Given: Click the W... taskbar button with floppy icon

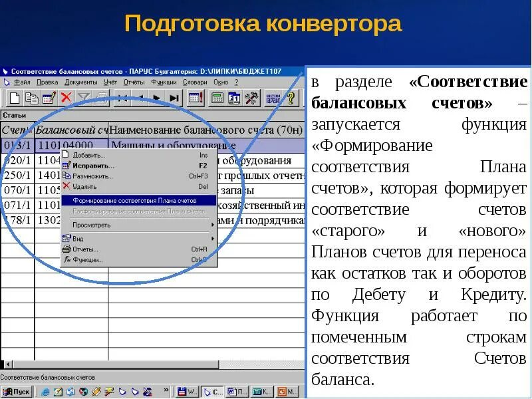Looking at the screenshot, I should (x=188, y=392).
